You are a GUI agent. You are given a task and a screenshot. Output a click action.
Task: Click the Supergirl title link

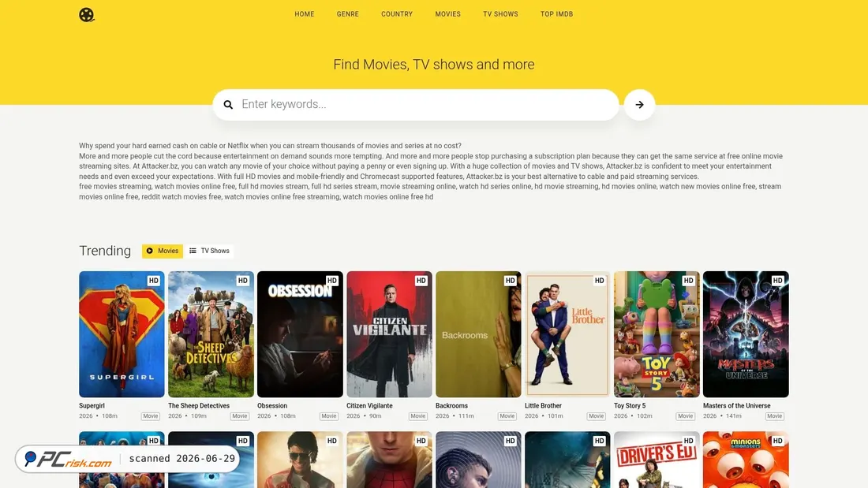point(92,405)
